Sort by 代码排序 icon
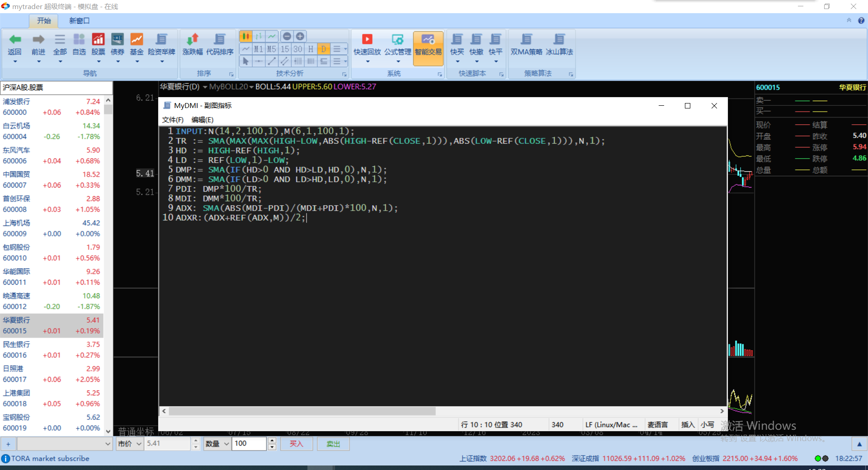Viewport: 868px width, 470px height. pos(220,39)
